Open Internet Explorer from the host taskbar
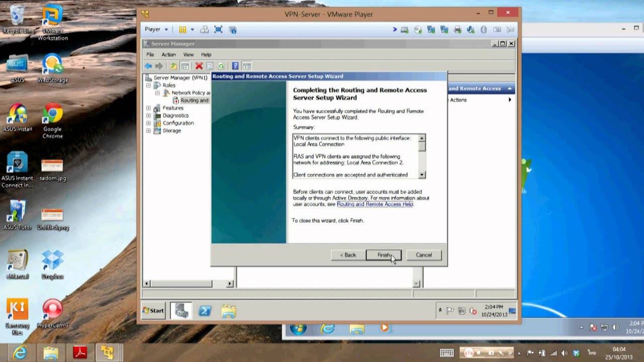The height and width of the screenshot is (362, 644). click(x=20, y=353)
